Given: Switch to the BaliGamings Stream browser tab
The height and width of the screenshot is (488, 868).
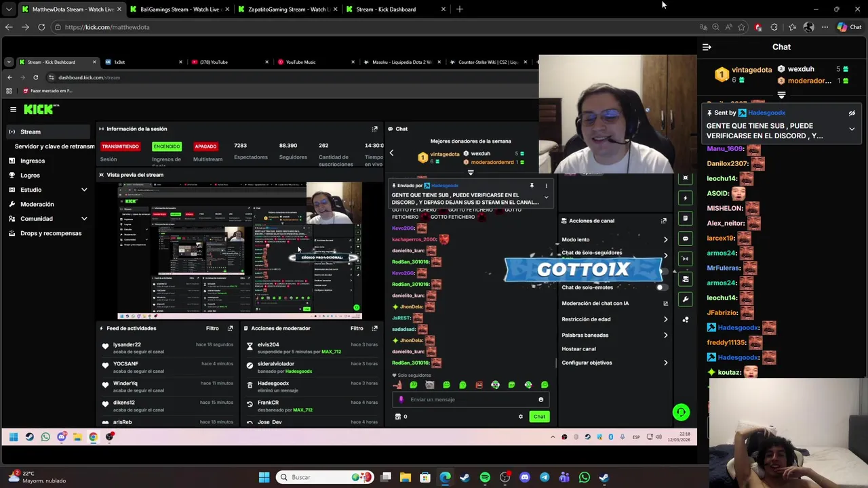Looking at the screenshot, I should pyautogui.click(x=179, y=9).
